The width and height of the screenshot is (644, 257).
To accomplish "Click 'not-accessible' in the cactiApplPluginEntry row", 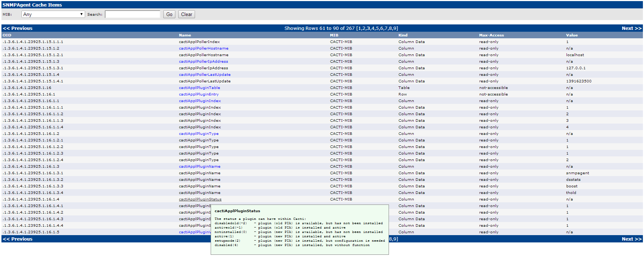I will [493, 94].
